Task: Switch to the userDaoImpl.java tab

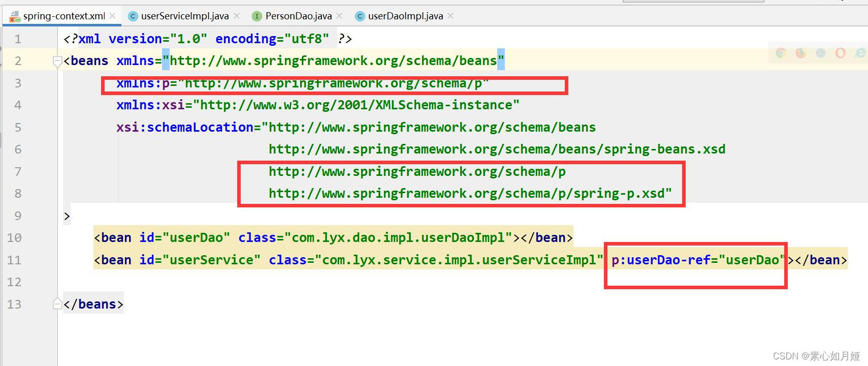Action: pos(405,16)
